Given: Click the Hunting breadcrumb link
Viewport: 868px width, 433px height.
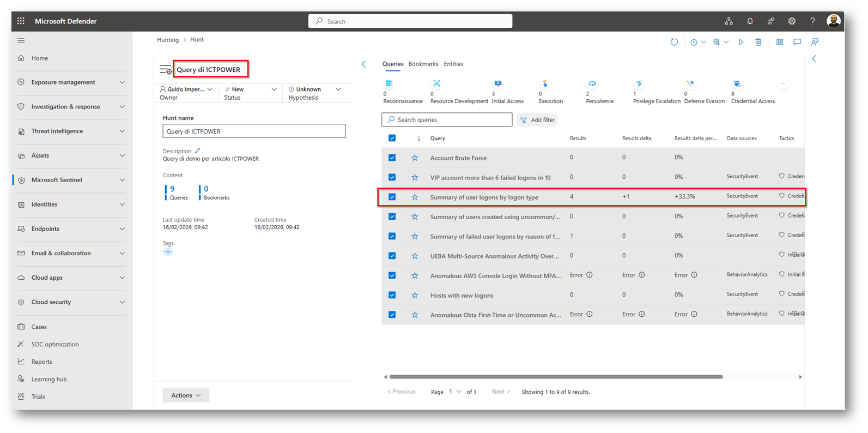Looking at the screenshot, I should 168,40.
